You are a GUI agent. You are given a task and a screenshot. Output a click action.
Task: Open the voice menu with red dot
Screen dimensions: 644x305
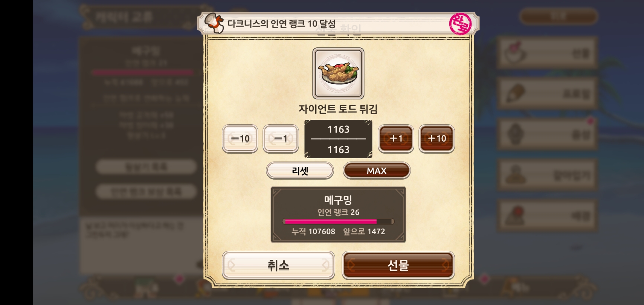(548, 134)
